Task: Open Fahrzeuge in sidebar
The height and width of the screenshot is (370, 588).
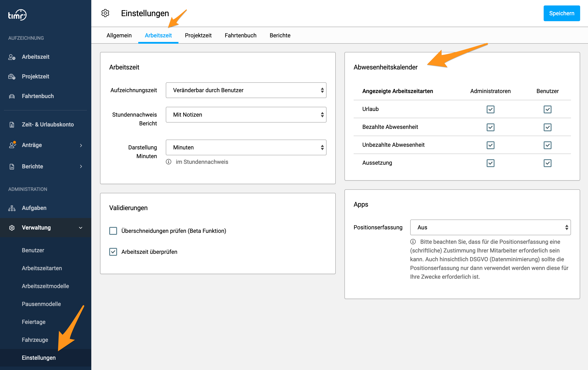Action: click(x=35, y=340)
